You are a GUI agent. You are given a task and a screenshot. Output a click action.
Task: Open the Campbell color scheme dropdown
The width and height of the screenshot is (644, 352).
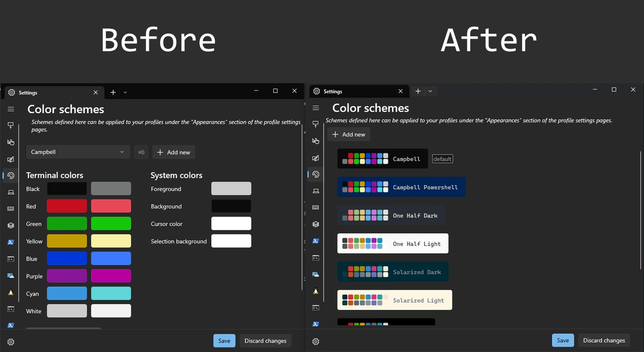pyautogui.click(x=78, y=152)
